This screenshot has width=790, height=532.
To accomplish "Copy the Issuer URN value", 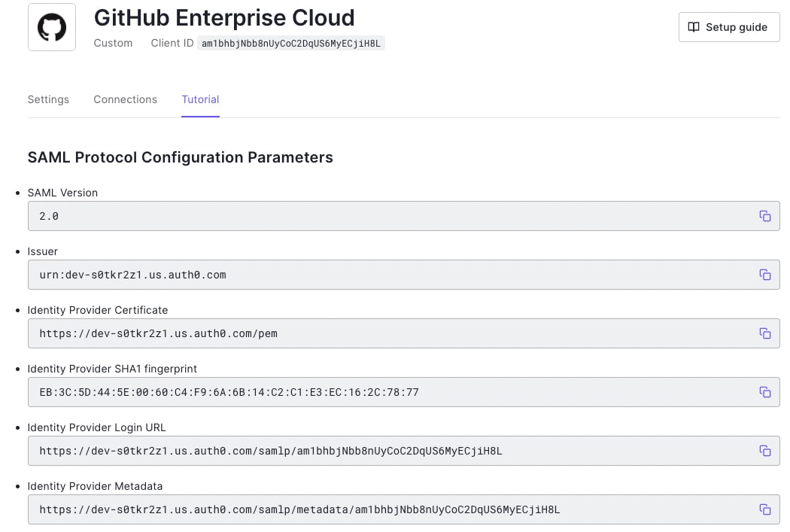I will coord(765,275).
